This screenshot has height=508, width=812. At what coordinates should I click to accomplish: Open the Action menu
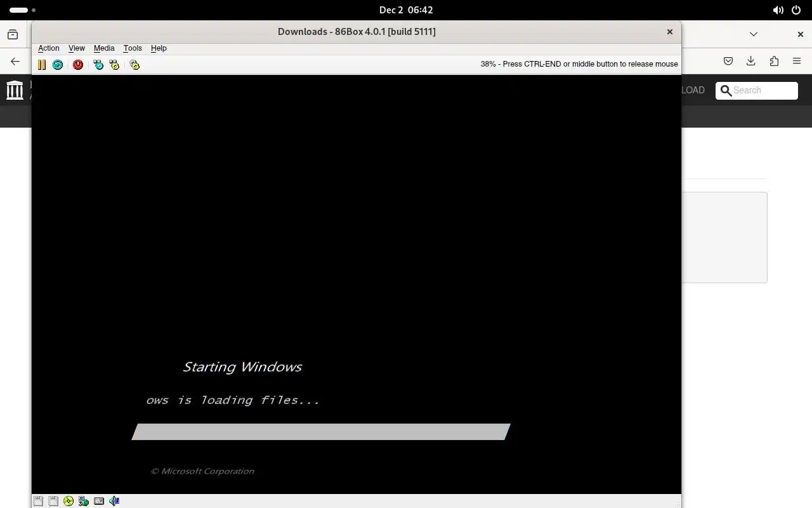[x=49, y=48]
